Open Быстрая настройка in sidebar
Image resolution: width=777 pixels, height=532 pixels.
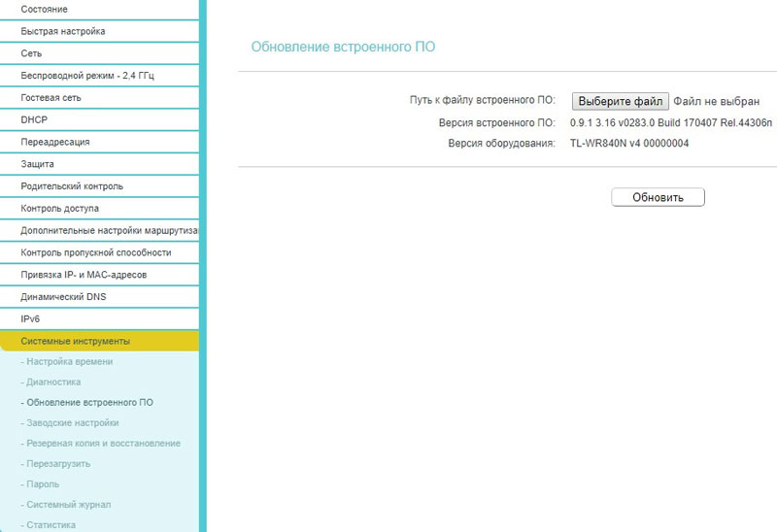tap(99, 31)
